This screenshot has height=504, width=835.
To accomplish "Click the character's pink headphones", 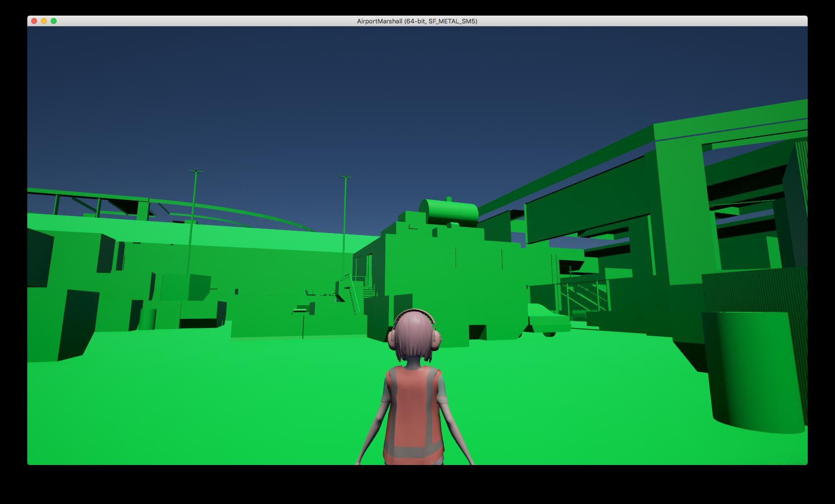I will (415, 330).
